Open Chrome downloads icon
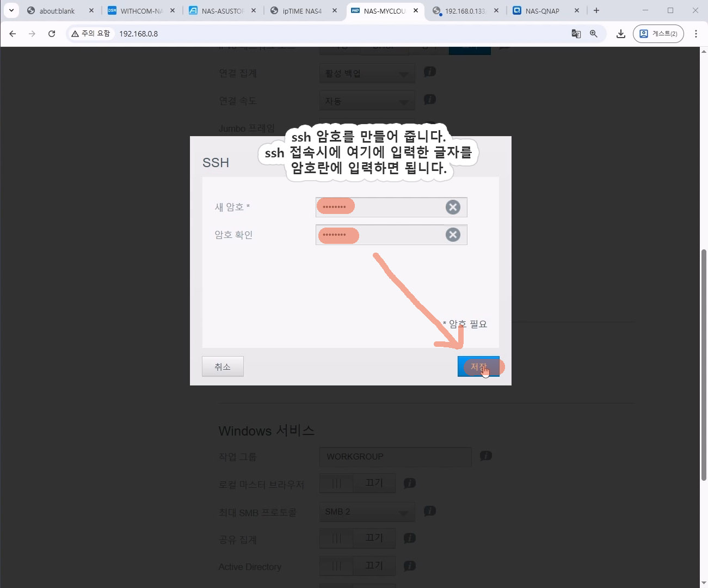The height and width of the screenshot is (588, 708). pyautogui.click(x=620, y=34)
